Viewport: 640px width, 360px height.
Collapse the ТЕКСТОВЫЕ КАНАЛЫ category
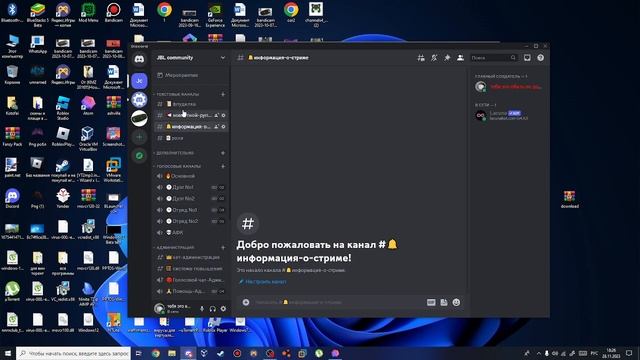tap(177, 94)
